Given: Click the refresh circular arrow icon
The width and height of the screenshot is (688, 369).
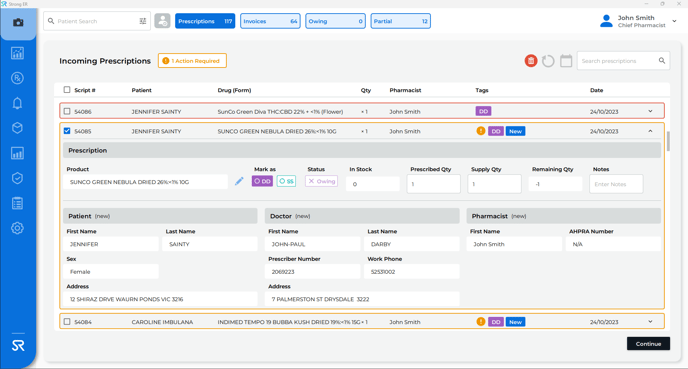Looking at the screenshot, I should coord(548,61).
